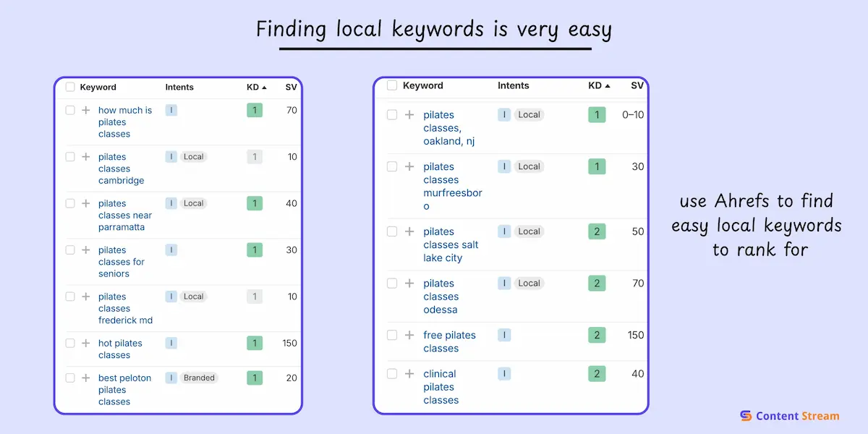Add 'pilates classes cambridge' using its plus icon
Screen dimensions: 868x434
[x=85, y=157]
